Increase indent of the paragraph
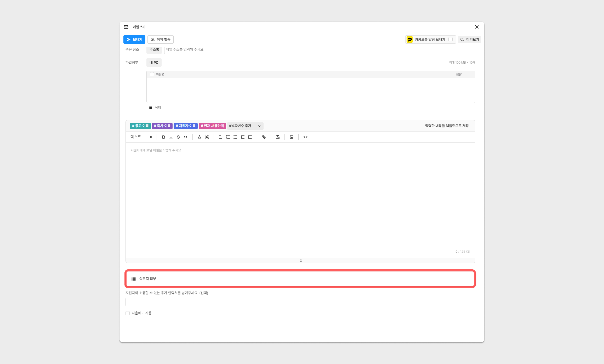The height and width of the screenshot is (364, 604). tap(250, 137)
